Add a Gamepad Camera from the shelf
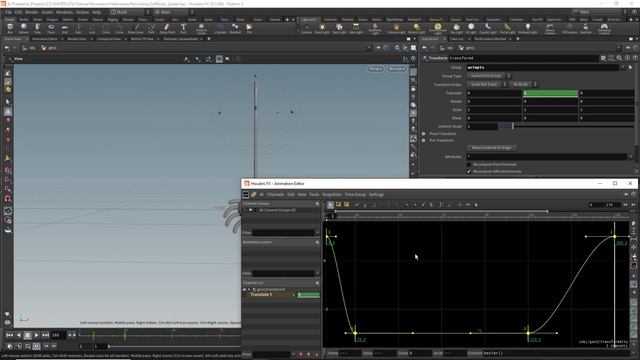 (604, 29)
